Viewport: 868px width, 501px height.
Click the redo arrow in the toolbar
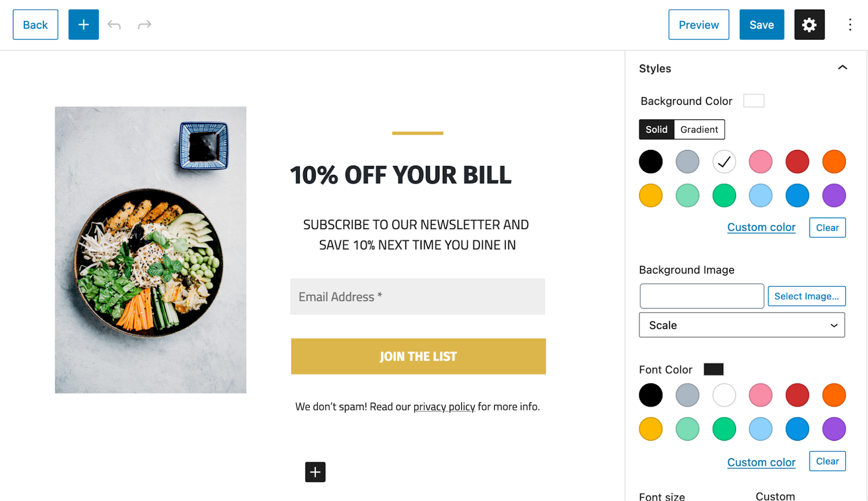(x=143, y=24)
